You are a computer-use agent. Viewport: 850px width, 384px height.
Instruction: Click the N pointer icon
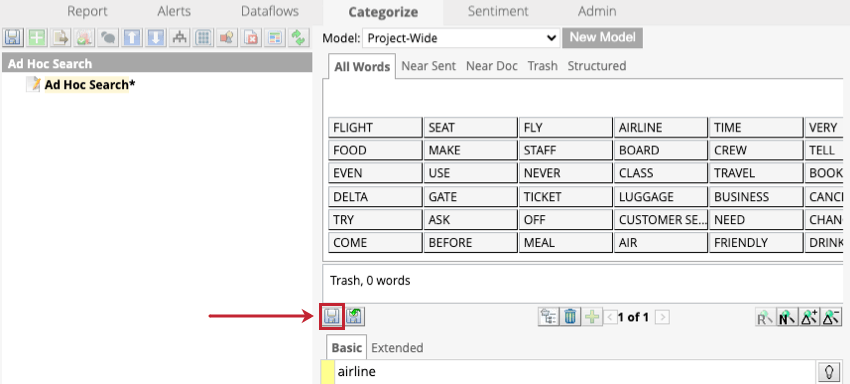[787, 317]
